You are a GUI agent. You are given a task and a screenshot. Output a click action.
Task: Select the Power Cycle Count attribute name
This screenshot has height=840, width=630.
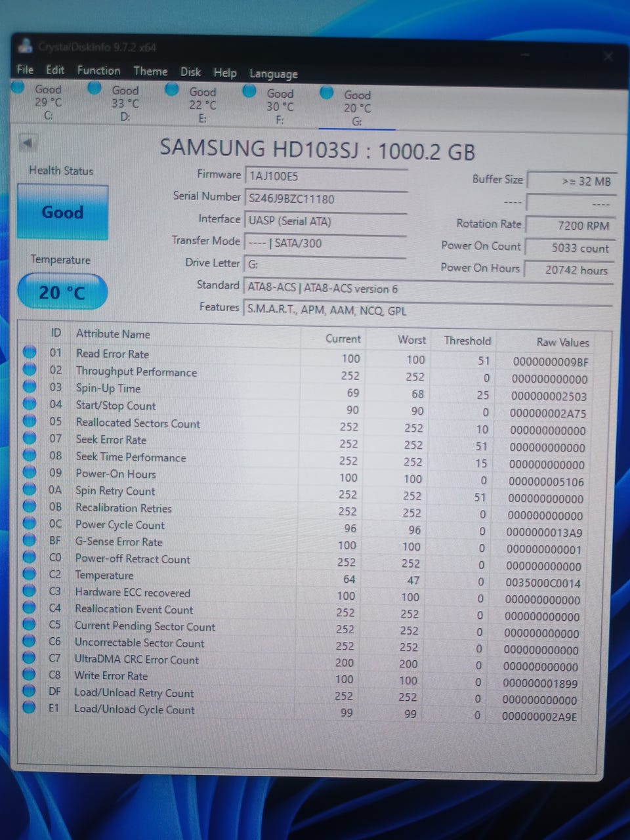[119, 524]
